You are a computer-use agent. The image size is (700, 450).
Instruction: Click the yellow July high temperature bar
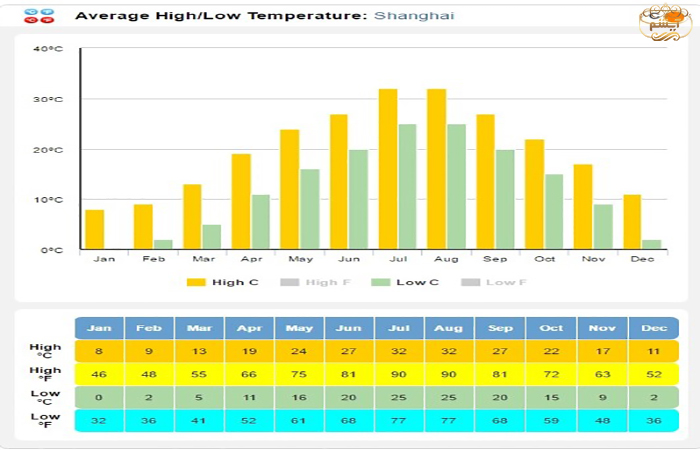click(388, 169)
